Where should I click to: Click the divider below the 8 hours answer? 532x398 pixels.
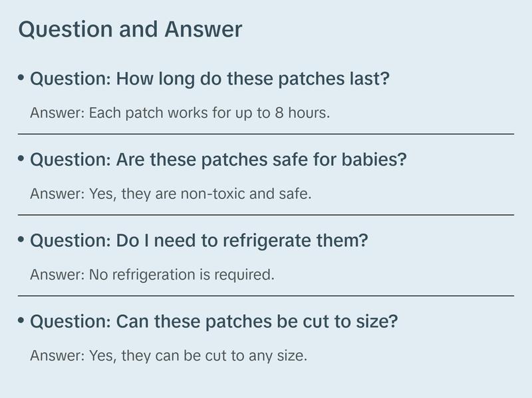pos(266,134)
